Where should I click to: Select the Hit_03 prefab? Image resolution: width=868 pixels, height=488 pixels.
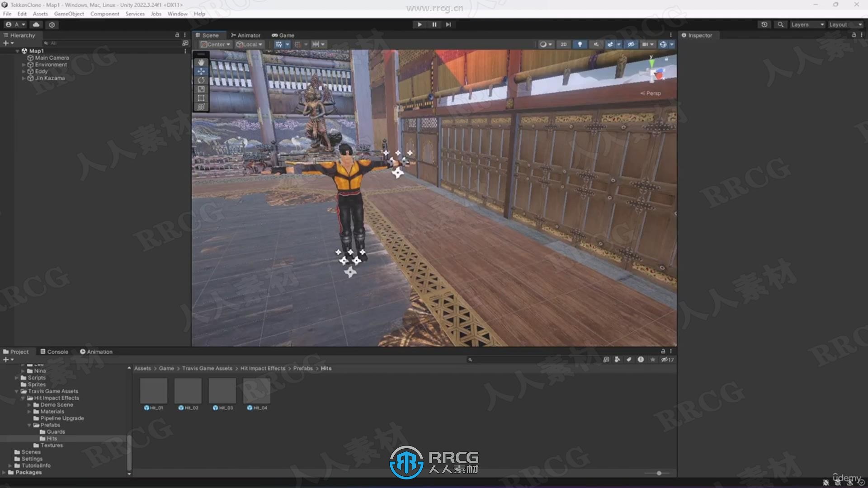[222, 394]
